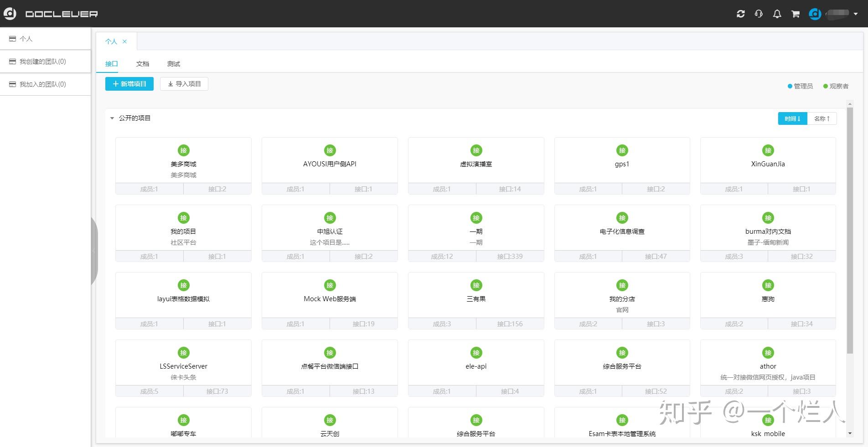This screenshot has width=868, height=447.
Task: Close the 个人 tab
Action: coord(124,41)
